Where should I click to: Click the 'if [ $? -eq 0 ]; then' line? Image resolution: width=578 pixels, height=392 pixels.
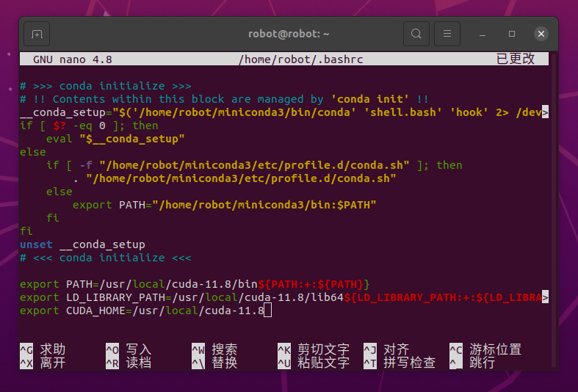[89, 126]
